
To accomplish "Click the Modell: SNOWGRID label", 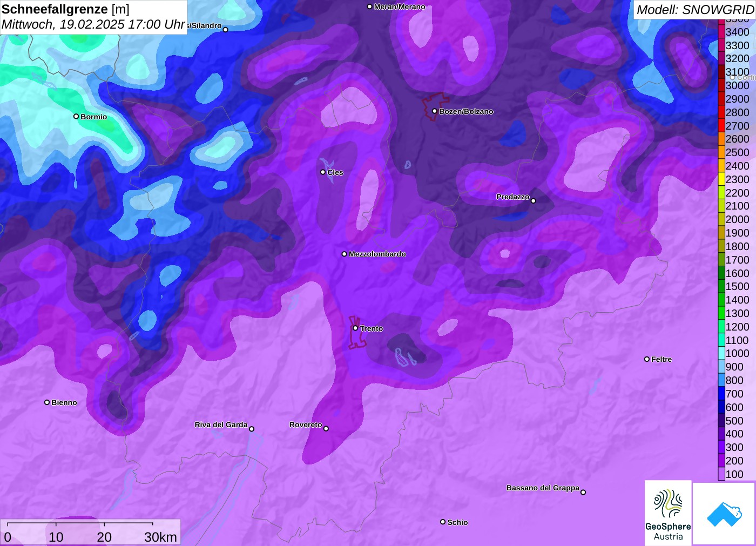I will pyautogui.click(x=695, y=10).
